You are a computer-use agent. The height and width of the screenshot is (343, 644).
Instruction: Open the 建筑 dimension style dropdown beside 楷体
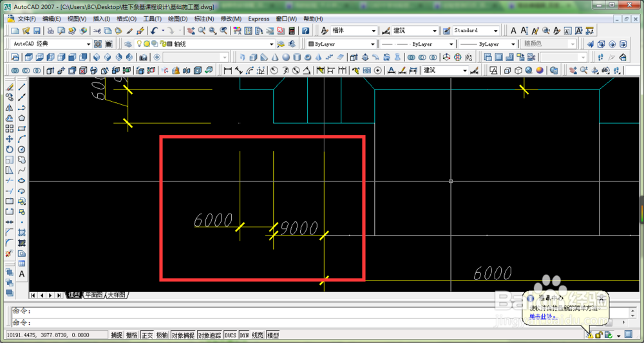click(435, 31)
